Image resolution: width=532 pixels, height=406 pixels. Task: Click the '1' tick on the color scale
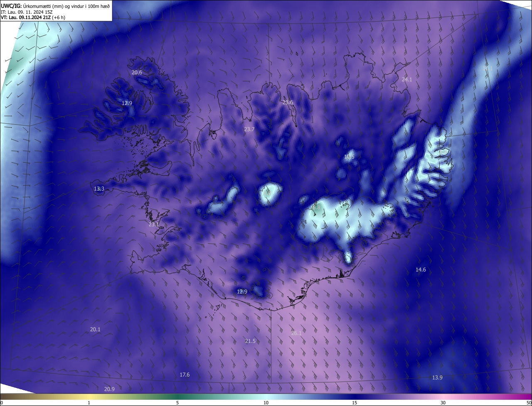click(x=89, y=403)
